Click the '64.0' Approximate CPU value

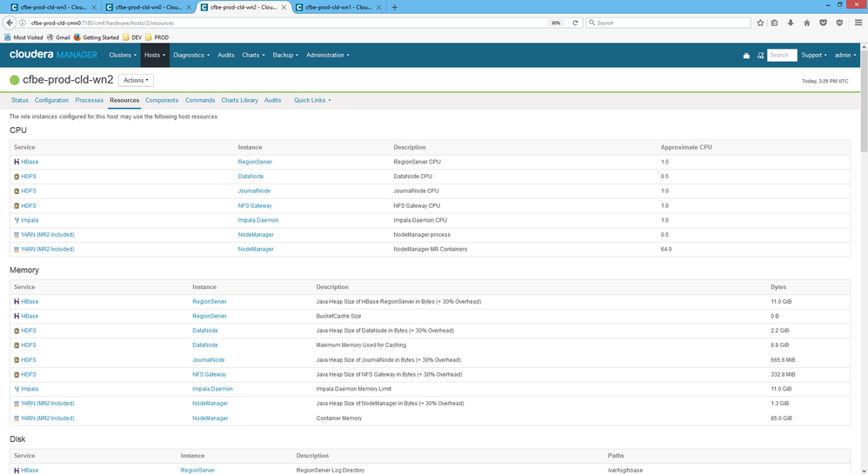click(666, 250)
